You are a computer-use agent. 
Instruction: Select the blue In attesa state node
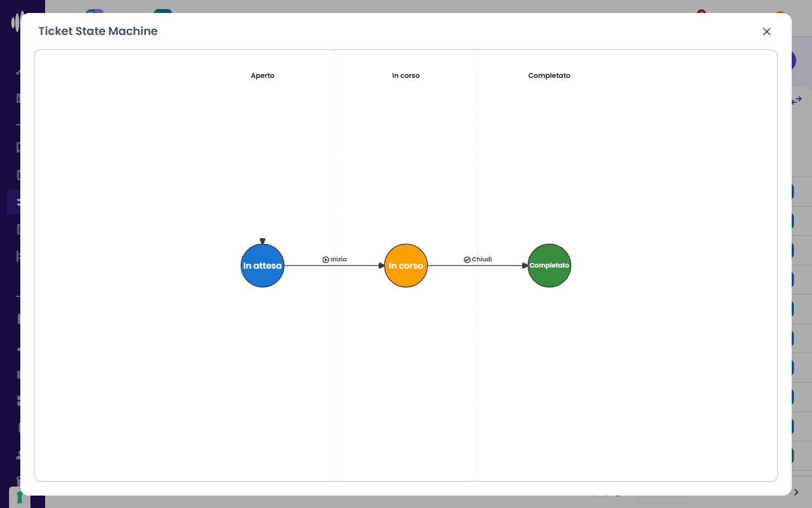[262, 266]
